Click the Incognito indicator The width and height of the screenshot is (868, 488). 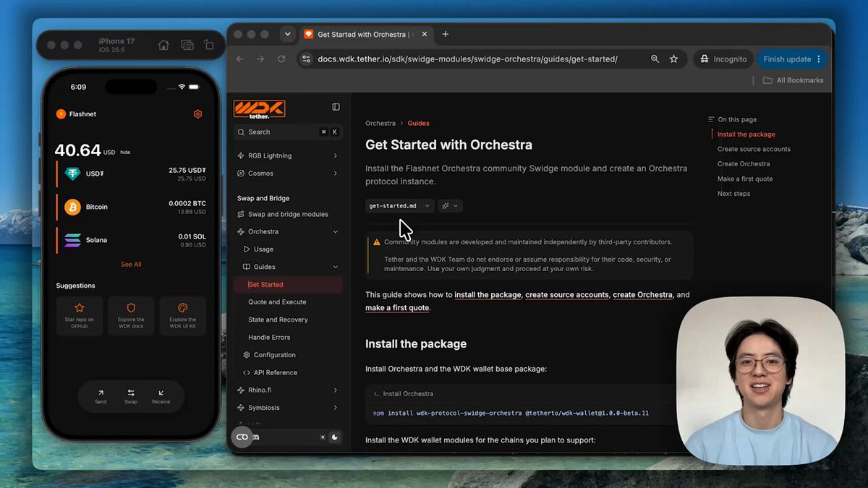tap(723, 59)
